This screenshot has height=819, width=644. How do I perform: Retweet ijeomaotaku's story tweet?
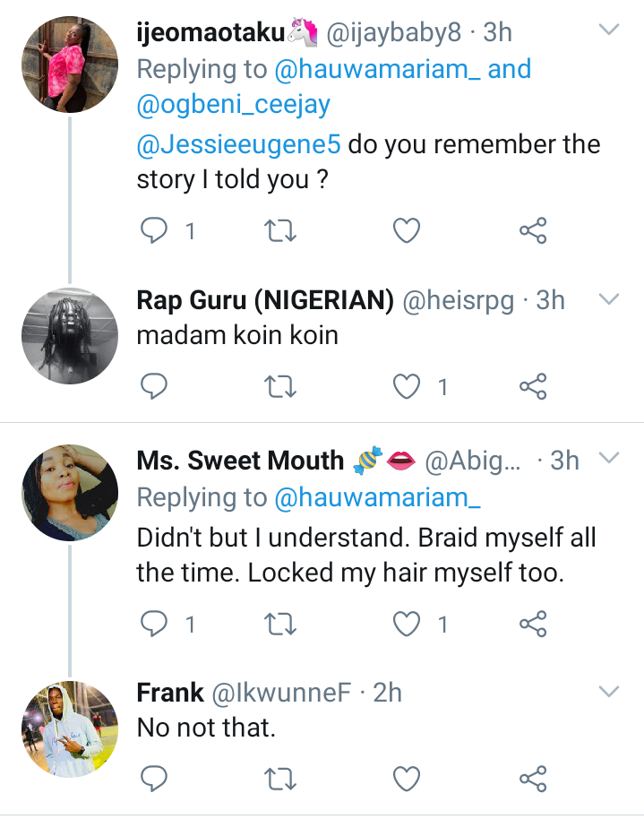[282, 232]
